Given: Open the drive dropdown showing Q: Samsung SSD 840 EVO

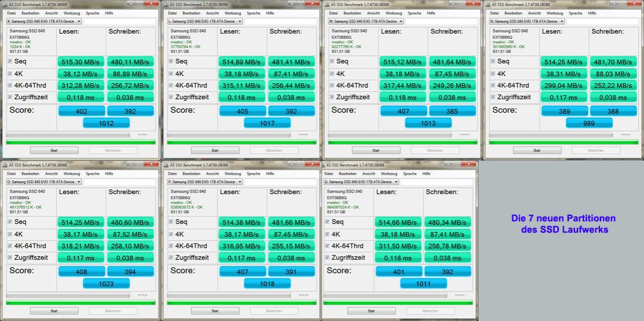Looking at the screenshot, I should 361,182.
